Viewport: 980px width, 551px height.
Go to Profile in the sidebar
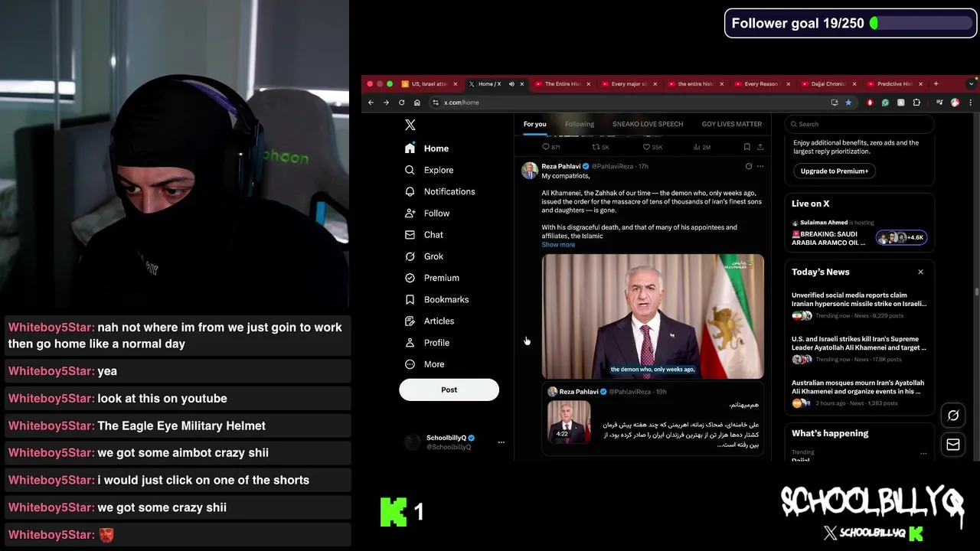point(427,343)
